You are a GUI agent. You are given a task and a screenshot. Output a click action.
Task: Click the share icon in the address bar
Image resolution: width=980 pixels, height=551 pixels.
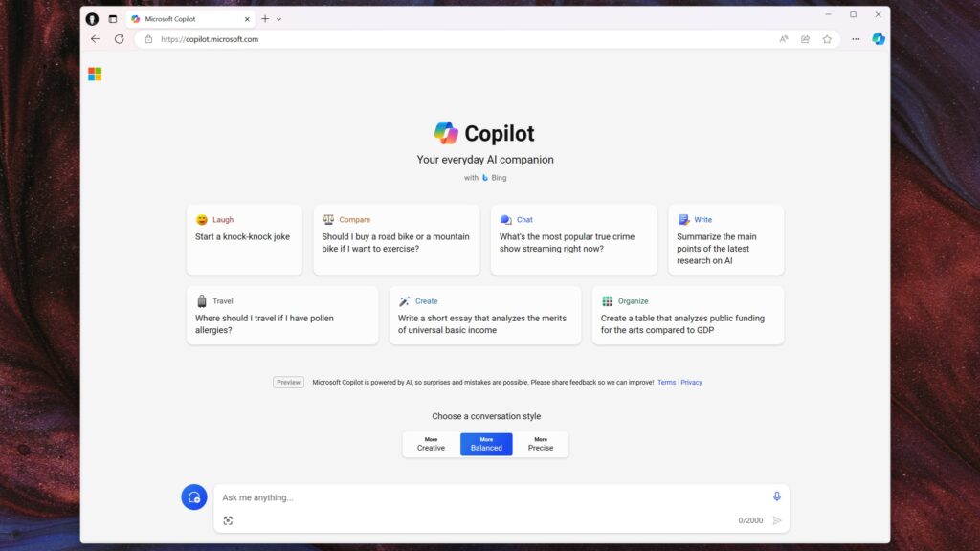click(805, 39)
